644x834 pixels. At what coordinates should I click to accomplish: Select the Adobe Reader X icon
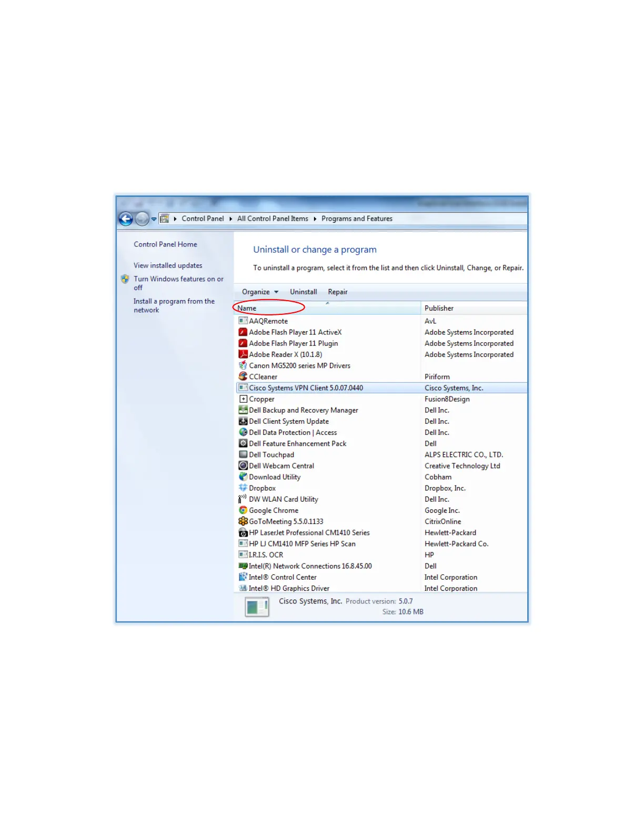pyautogui.click(x=243, y=354)
